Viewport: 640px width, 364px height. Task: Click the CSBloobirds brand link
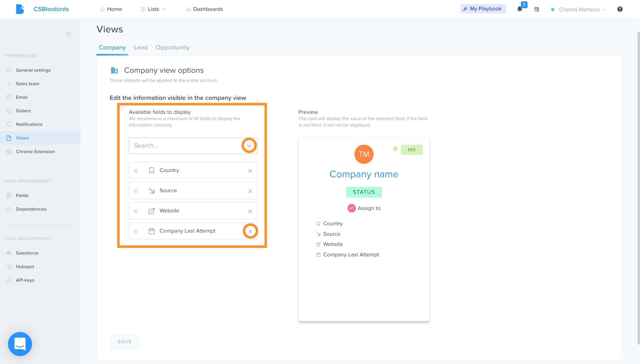tap(51, 9)
